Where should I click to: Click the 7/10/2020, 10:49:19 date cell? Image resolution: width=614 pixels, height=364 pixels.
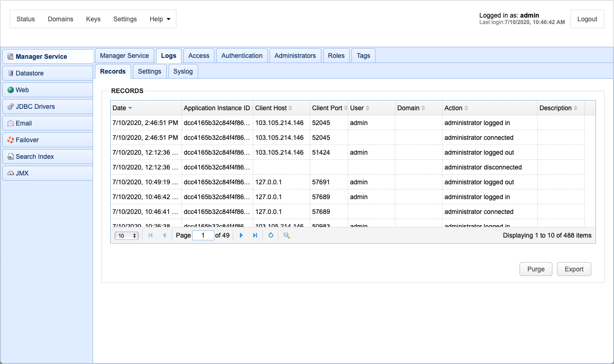pos(146,182)
